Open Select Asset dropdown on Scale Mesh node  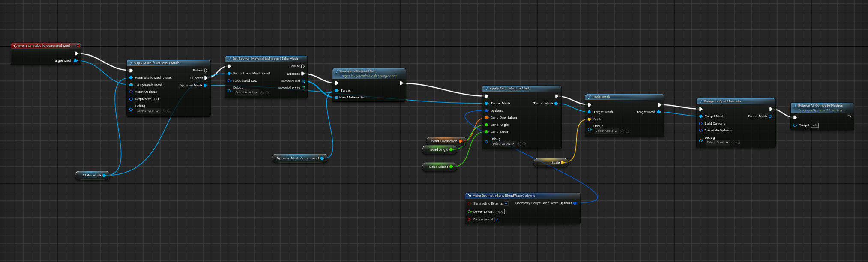point(606,131)
